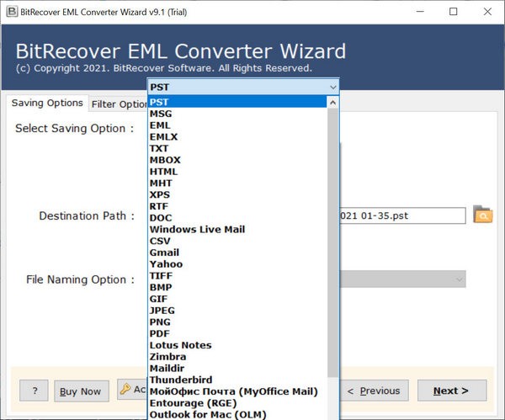Close the BitRecover EML Converter window

(x=487, y=12)
